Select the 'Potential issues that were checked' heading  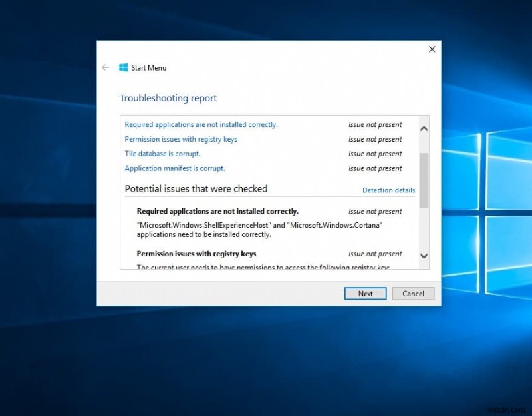click(x=196, y=188)
